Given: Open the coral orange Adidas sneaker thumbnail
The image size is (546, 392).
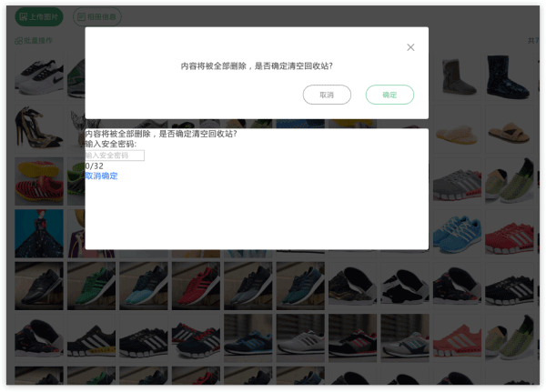Looking at the screenshot, I should (457, 337).
